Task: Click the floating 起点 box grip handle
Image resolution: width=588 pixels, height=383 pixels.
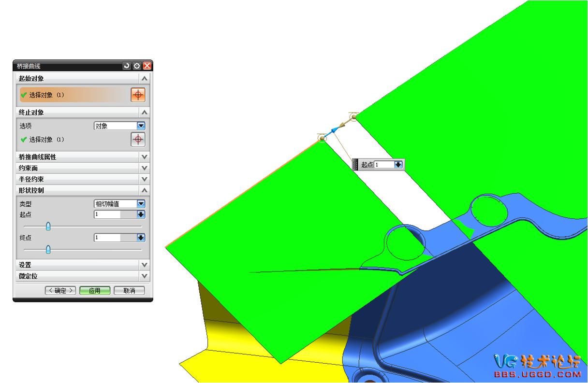Action: (356, 165)
